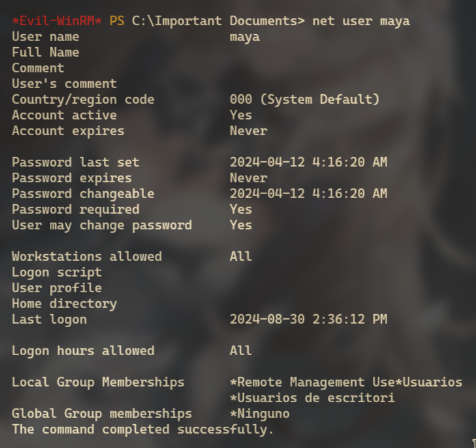Click the 'Logon hours allowed' All value
The width and height of the screenshot is (476, 448).
pos(241,351)
